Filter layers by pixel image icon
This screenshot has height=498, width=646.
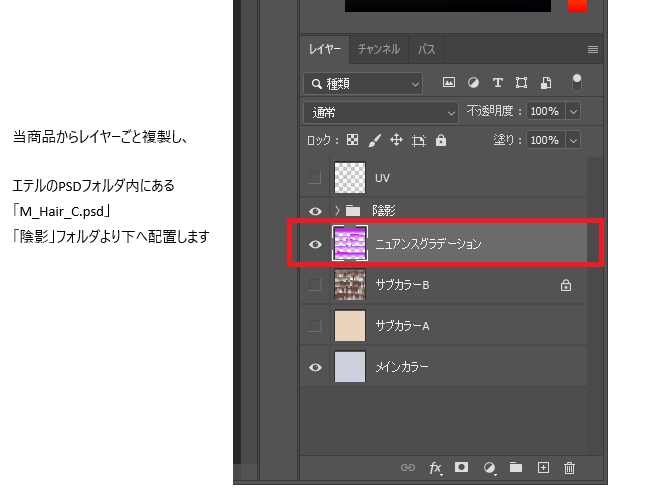point(449,82)
